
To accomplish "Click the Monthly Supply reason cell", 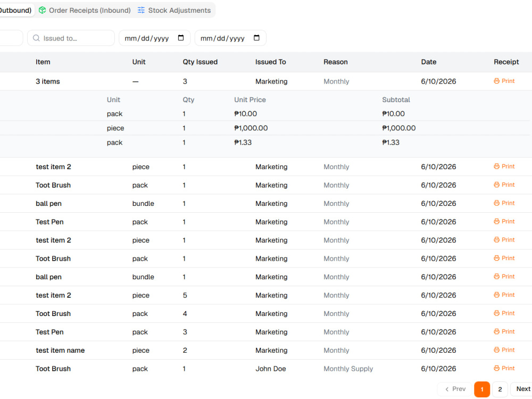I will coord(348,369).
